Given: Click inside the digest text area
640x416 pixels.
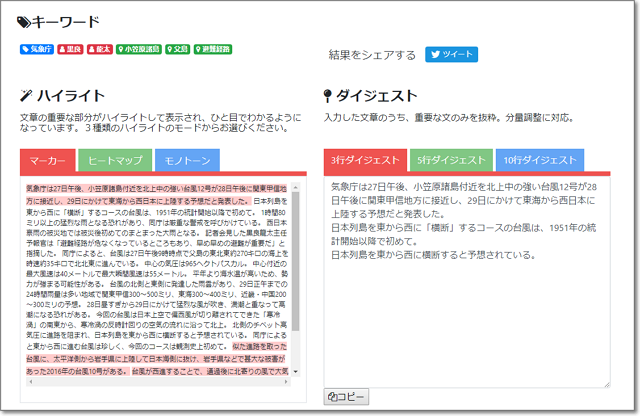Looking at the screenshot, I should pos(467,300).
